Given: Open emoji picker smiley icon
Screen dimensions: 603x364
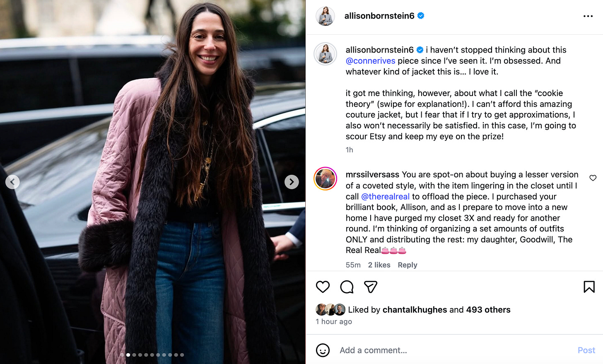Looking at the screenshot, I should (323, 350).
